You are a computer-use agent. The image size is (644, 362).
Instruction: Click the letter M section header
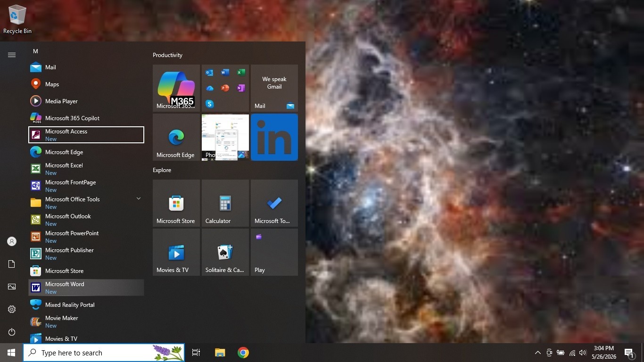coord(35,51)
